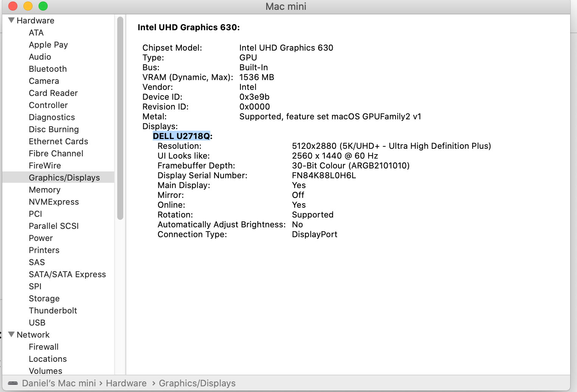
Task: Select ATA in the sidebar
Action: [x=36, y=32]
